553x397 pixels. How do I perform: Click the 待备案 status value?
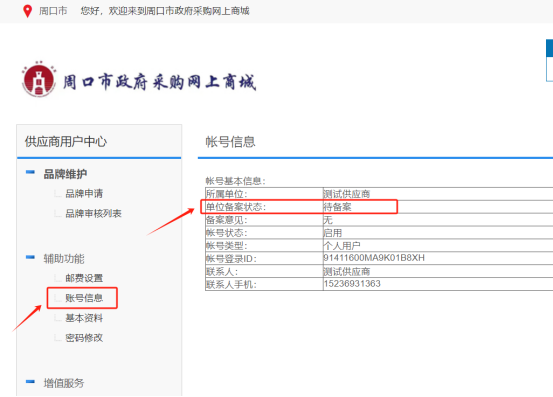(x=337, y=207)
